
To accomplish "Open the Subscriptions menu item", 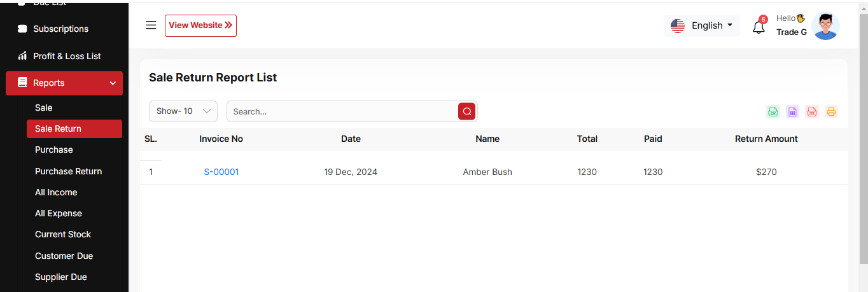I will [x=60, y=29].
